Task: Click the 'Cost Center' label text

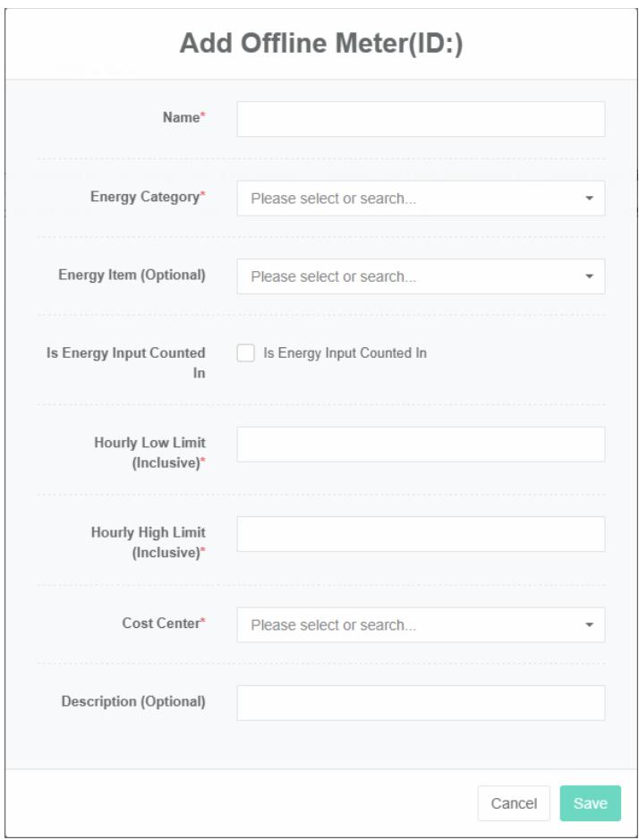Action: 161,623
